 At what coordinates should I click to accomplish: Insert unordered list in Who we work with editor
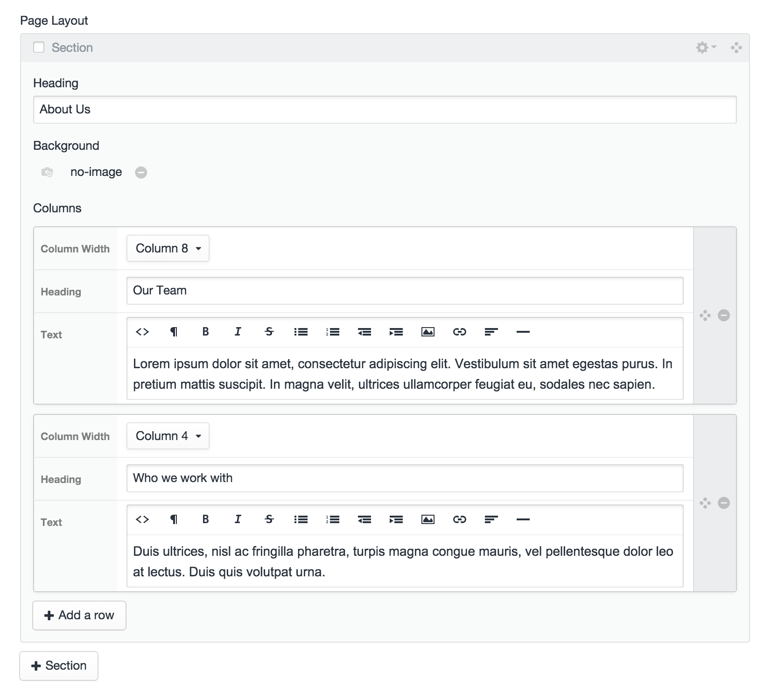301,519
